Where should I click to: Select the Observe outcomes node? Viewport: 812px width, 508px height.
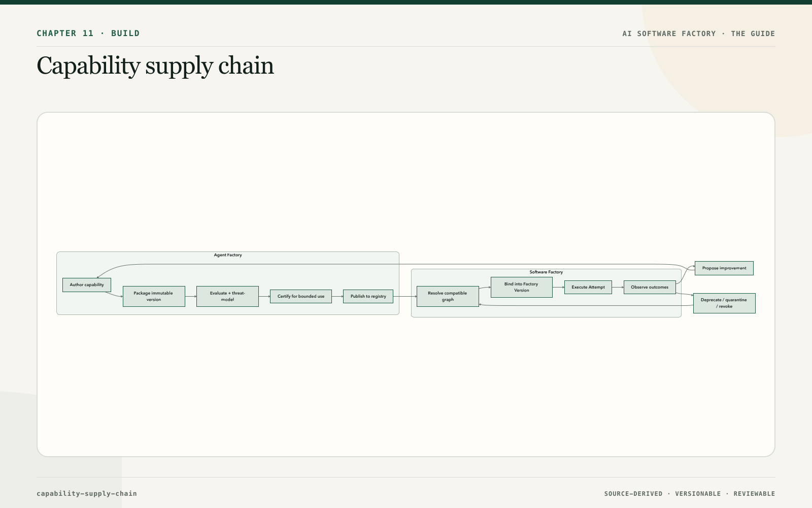coord(650,287)
